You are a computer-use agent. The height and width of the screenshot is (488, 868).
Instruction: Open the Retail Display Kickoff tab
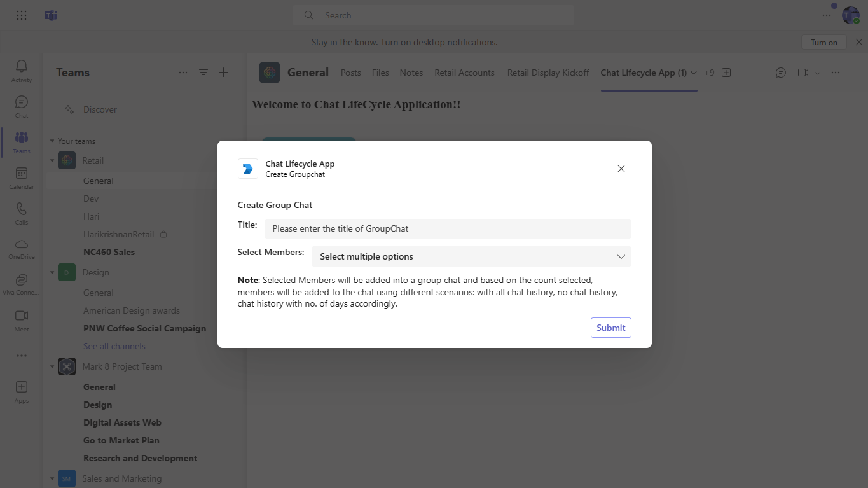pos(548,73)
